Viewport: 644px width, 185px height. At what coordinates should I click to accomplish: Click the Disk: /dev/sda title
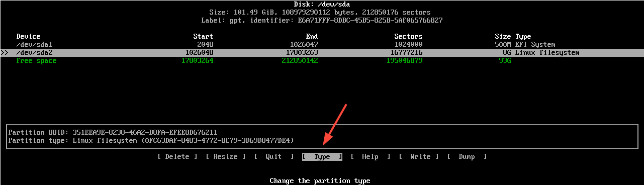(322, 5)
